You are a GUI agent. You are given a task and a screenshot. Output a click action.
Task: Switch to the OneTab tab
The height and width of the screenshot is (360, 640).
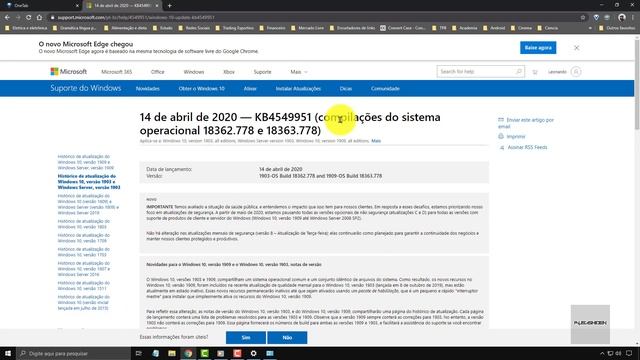41,6
